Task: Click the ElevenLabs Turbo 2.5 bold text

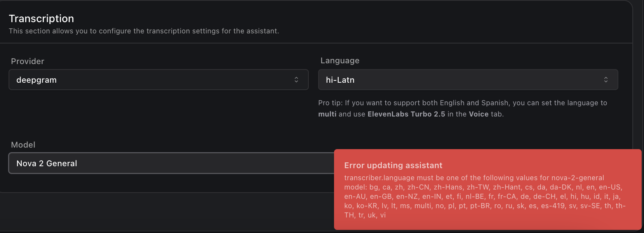Action: coord(406,114)
